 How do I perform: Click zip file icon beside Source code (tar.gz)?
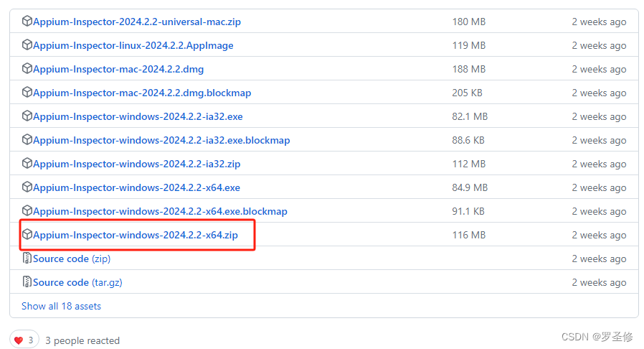27,282
